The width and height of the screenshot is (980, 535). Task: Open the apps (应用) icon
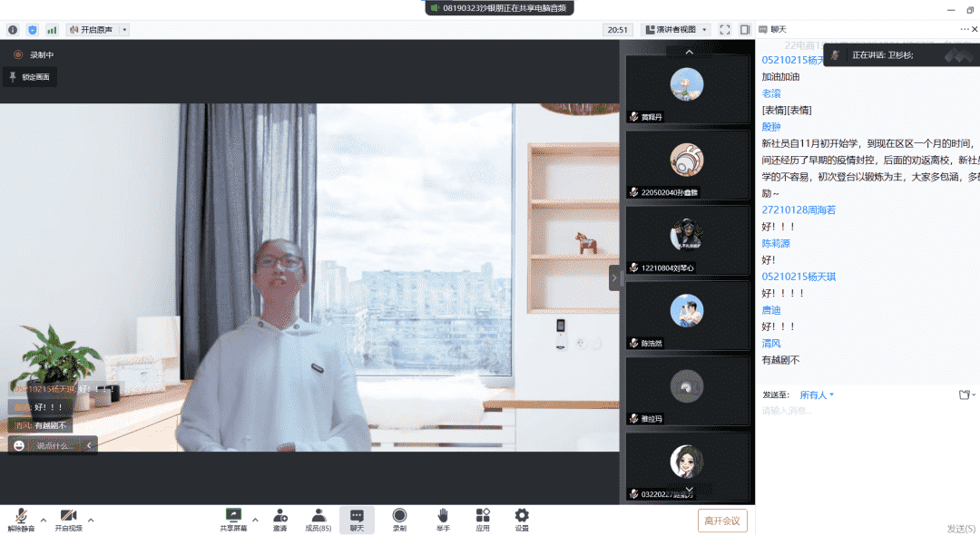pyautogui.click(x=483, y=516)
